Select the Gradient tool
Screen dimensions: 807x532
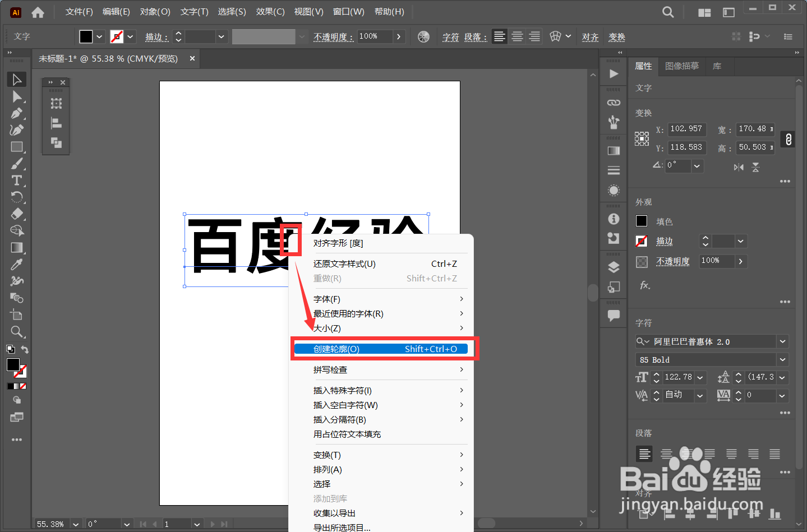(17, 248)
